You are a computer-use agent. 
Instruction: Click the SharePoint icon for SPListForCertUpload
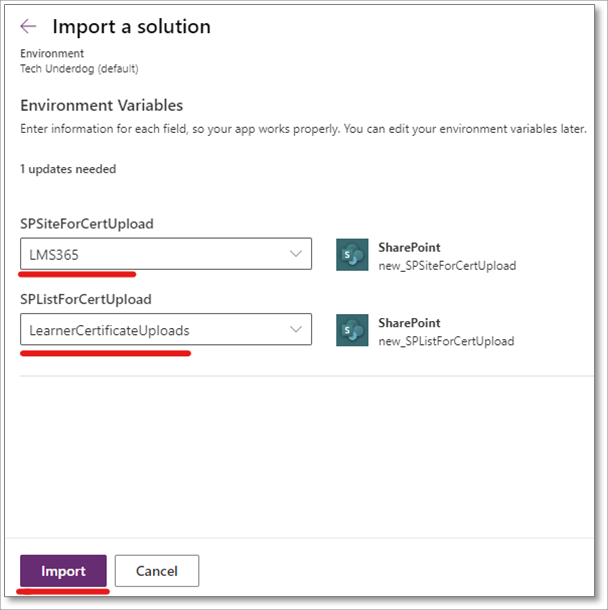point(352,330)
